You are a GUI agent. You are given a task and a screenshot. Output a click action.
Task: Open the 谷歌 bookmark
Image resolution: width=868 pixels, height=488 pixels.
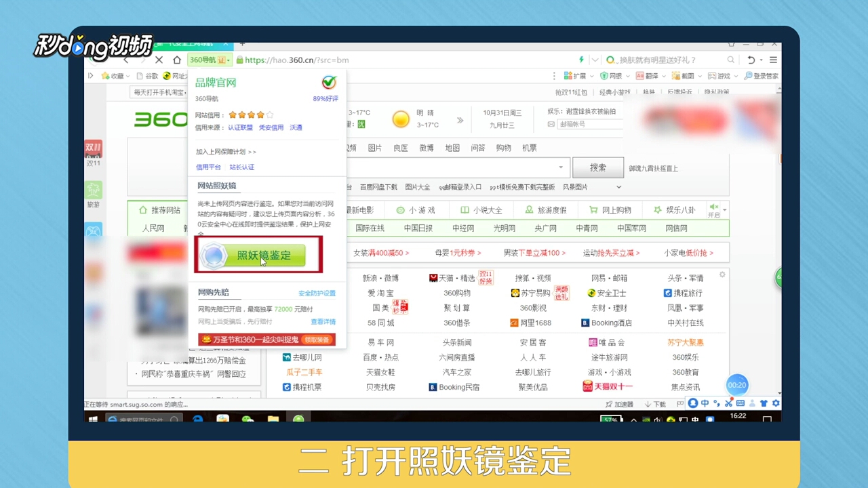point(148,76)
